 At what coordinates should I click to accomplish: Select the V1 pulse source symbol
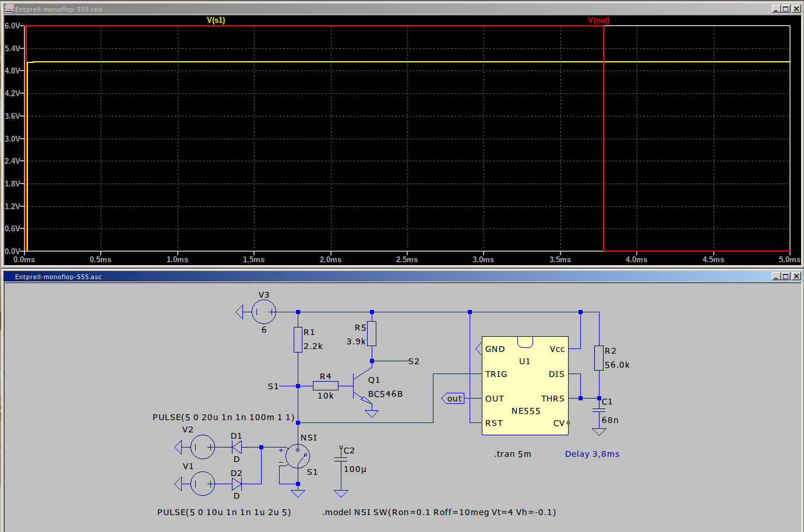203,484
